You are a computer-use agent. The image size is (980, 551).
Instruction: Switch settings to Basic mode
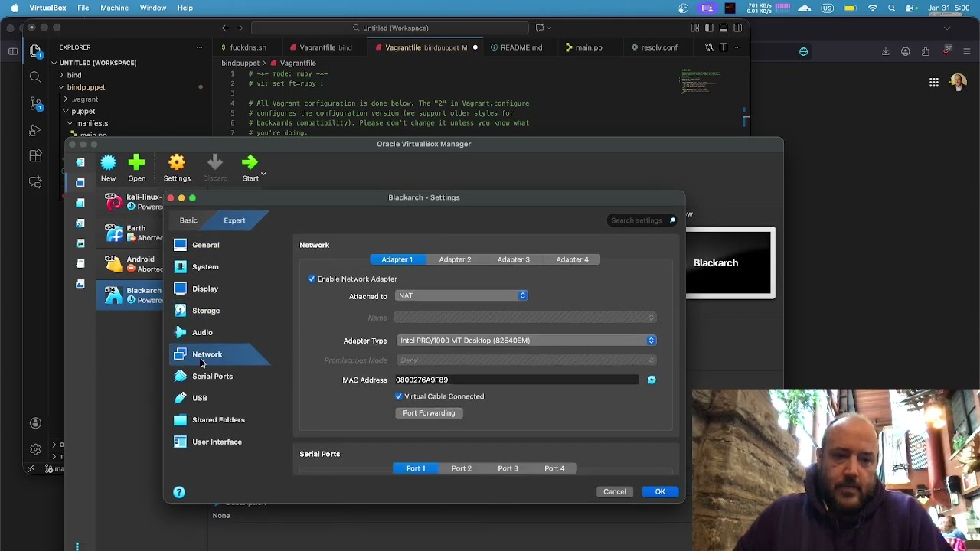click(188, 220)
